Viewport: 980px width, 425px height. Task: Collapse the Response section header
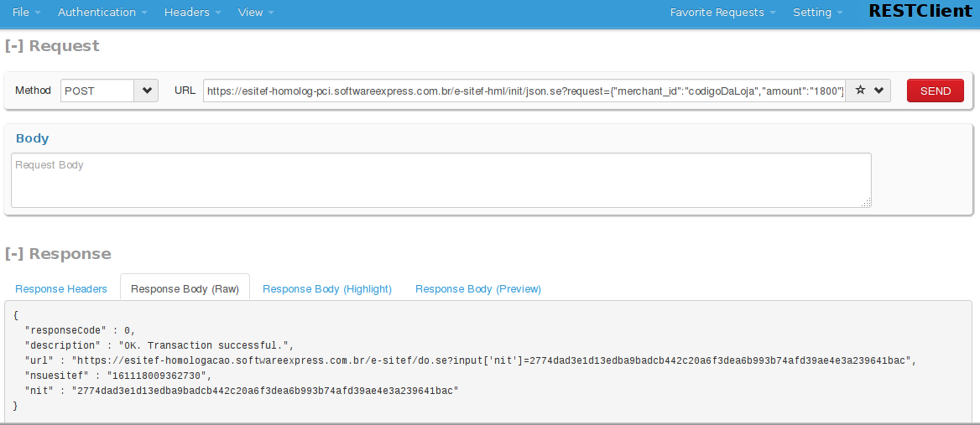58,253
